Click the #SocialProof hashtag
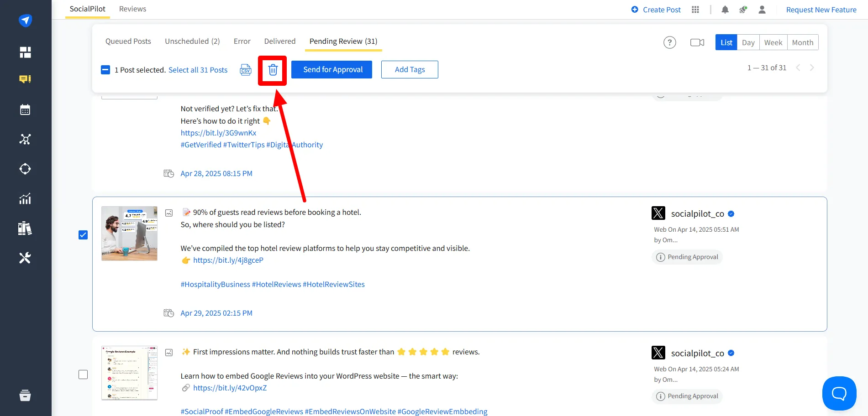868x416 pixels. [202, 411]
